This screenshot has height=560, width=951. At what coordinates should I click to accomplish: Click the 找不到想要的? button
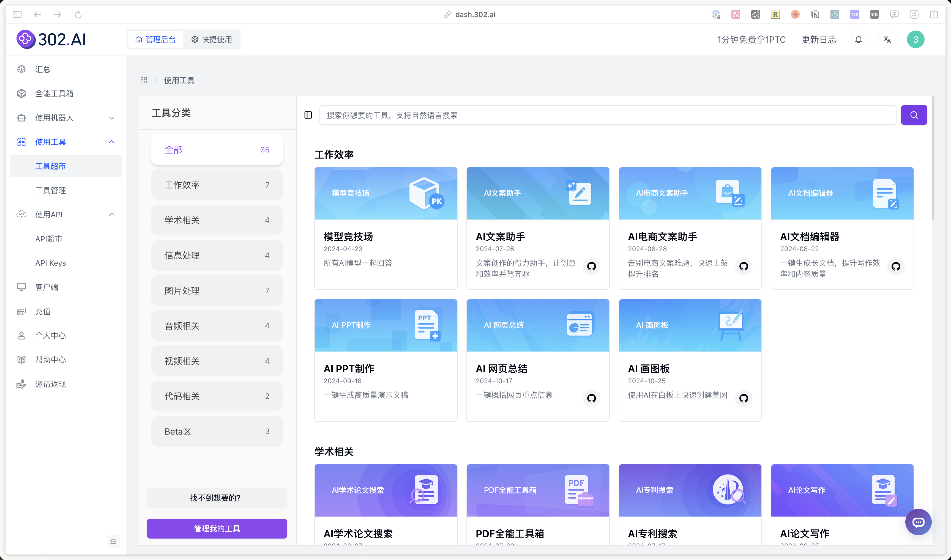(217, 498)
